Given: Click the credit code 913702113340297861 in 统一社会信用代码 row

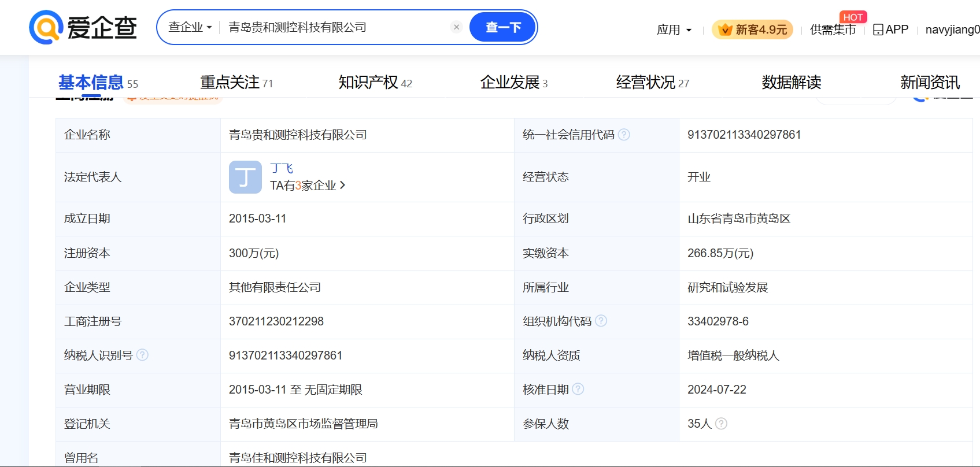Looking at the screenshot, I should (x=744, y=135).
